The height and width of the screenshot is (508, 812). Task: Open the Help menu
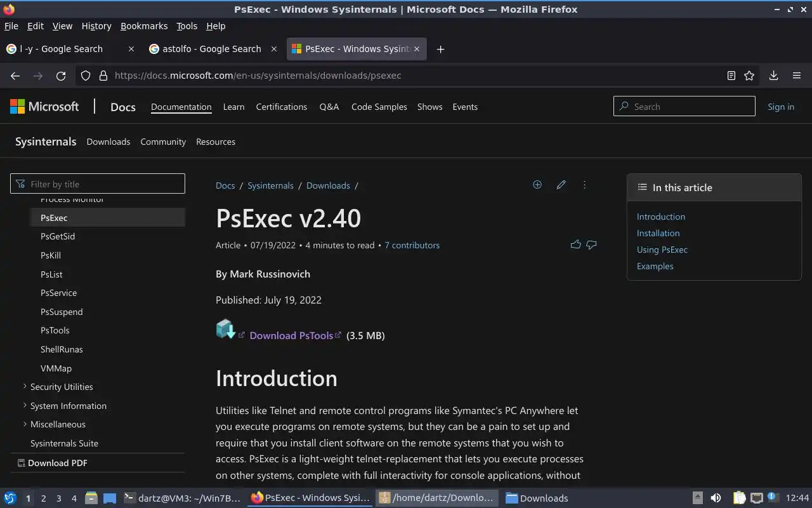click(216, 26)
